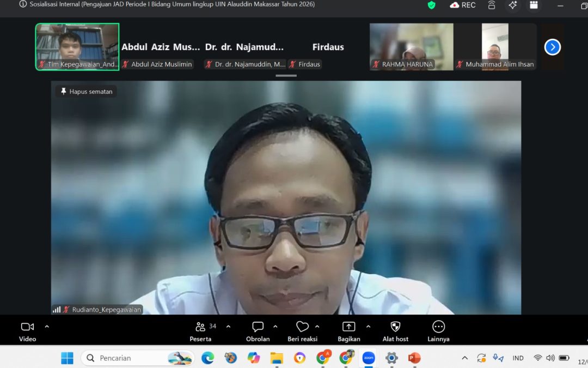Open the Lainnya more menu

[x=438, y=332]
